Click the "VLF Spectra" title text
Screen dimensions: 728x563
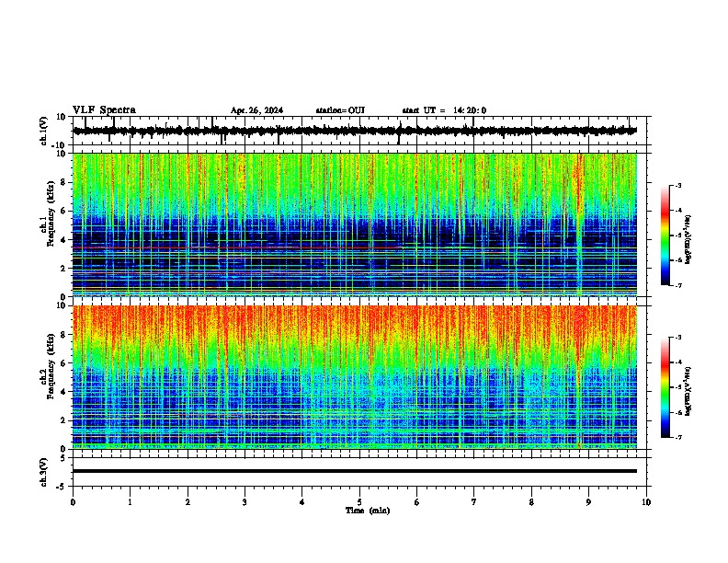pos(104,110)
